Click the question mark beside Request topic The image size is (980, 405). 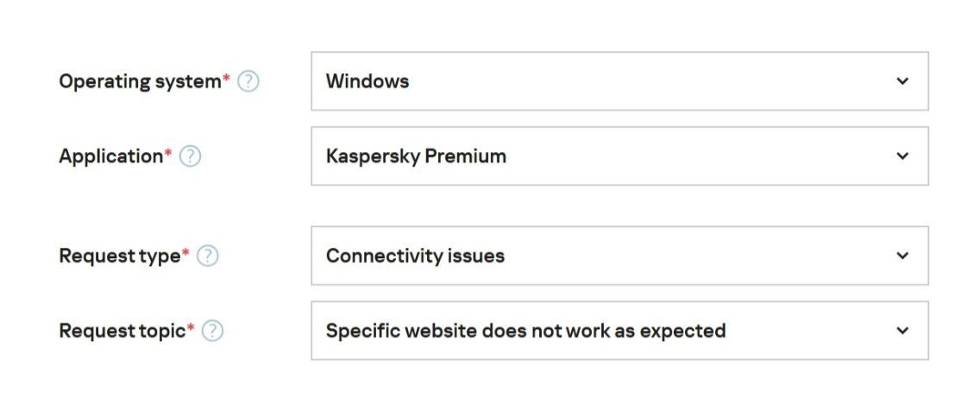(212, 331)
